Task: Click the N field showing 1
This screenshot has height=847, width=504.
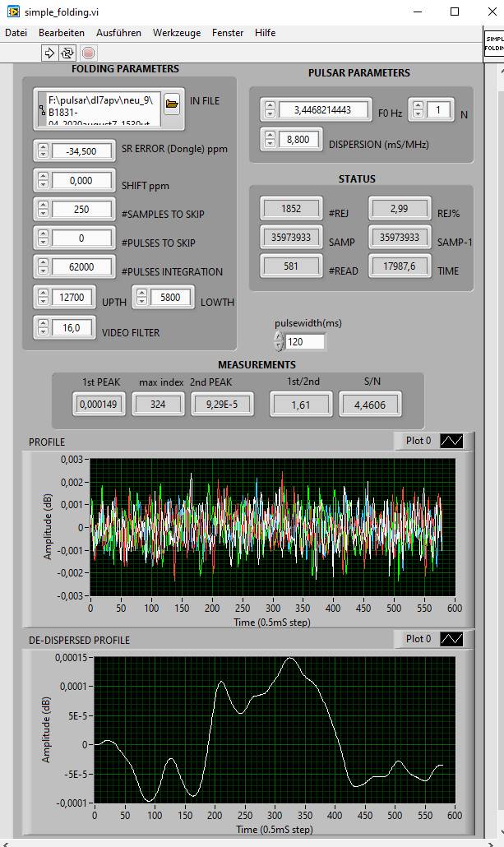Action: click(x=438, y=109)
